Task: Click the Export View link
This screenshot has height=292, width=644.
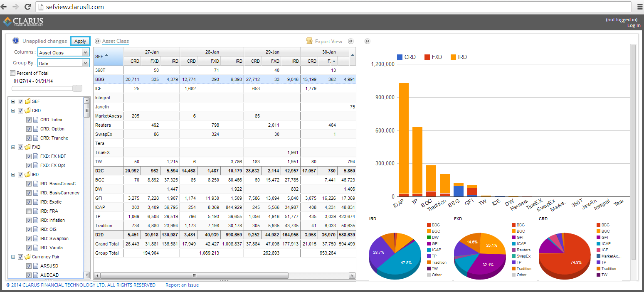Action: (x=328, y=41)
